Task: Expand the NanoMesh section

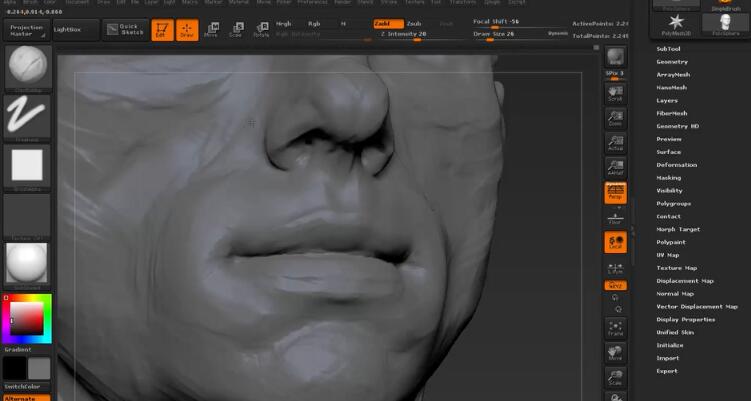Action: [671, 88]
